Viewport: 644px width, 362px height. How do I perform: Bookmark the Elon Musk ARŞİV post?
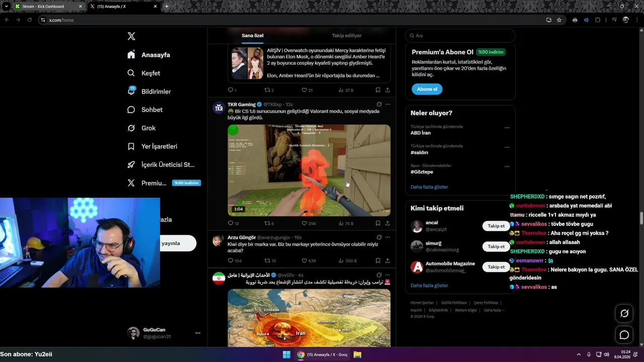tap(378, 90)
